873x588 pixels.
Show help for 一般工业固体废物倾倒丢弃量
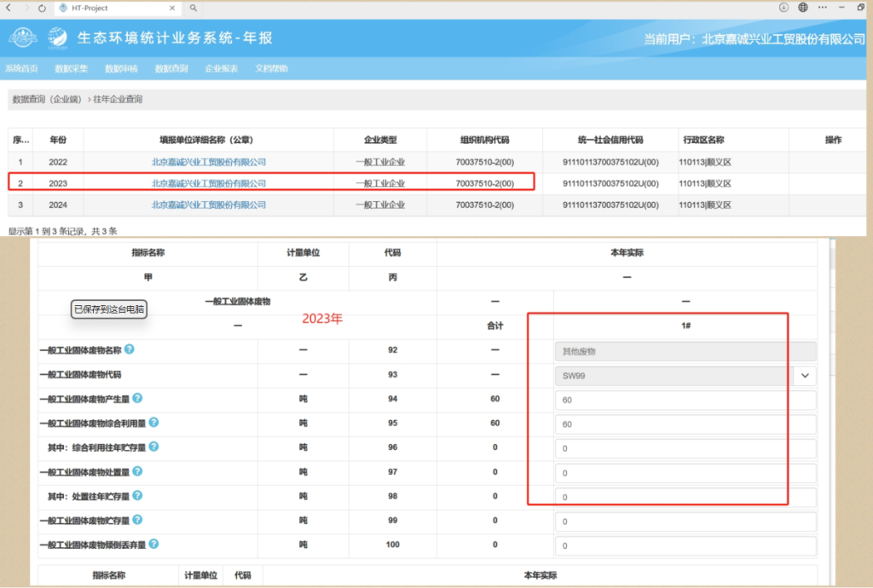[x=154, y=544]
